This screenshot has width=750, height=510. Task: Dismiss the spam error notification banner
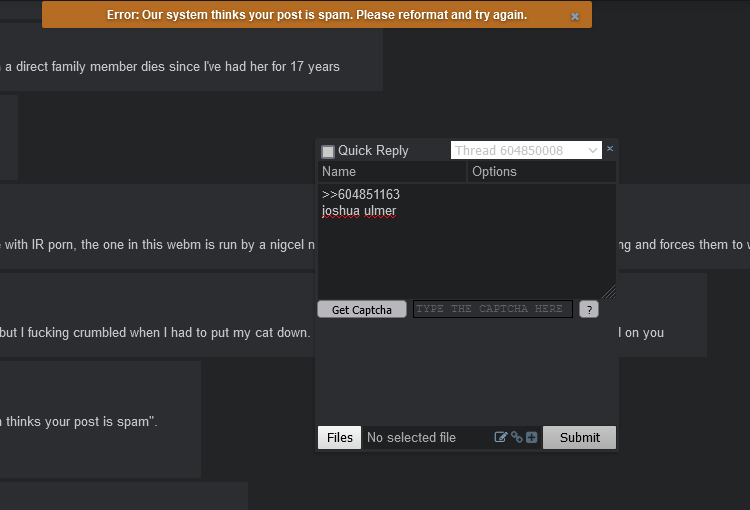575,16
